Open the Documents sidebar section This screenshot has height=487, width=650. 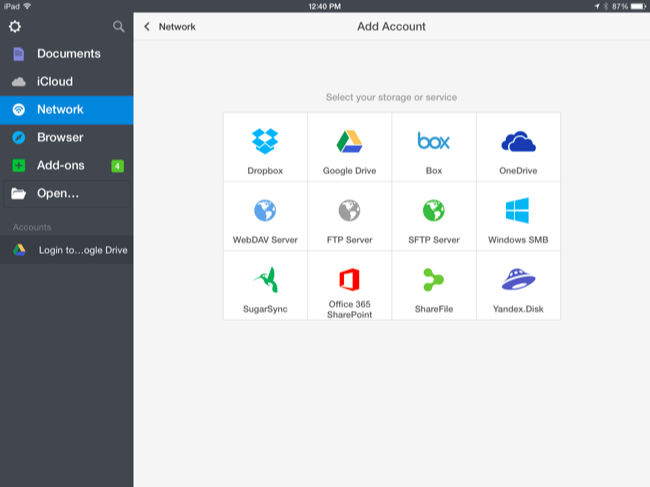pos(66,54)
